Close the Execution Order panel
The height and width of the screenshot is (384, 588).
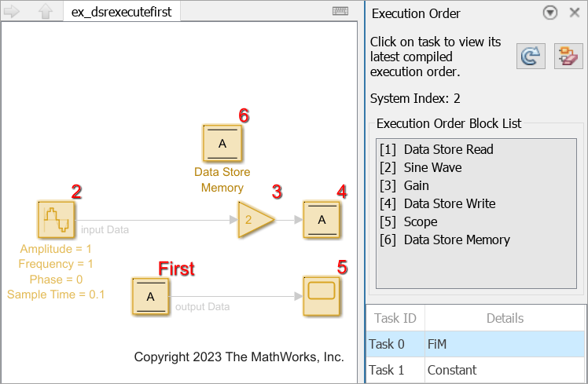(574, 13)
